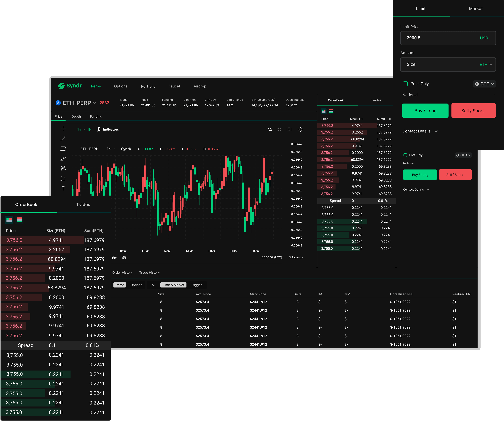Select OrderBook tab in front panel

click(26, 205)
